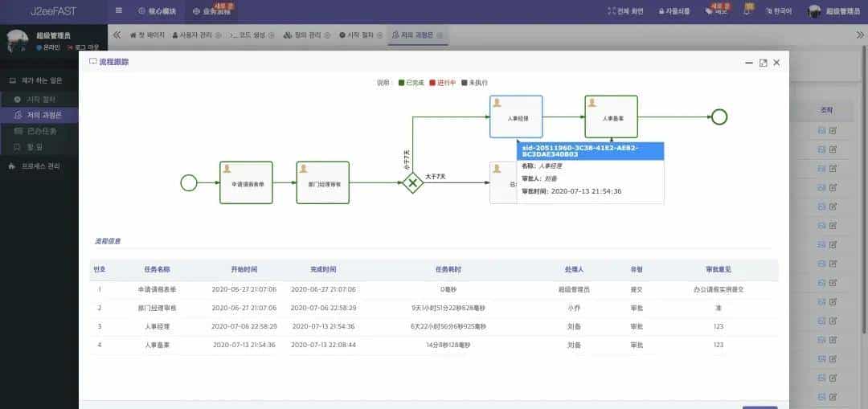868x409 pixels.
Task: Maximize the 流程跟踪 dialog
Action: tap(764, 63)
